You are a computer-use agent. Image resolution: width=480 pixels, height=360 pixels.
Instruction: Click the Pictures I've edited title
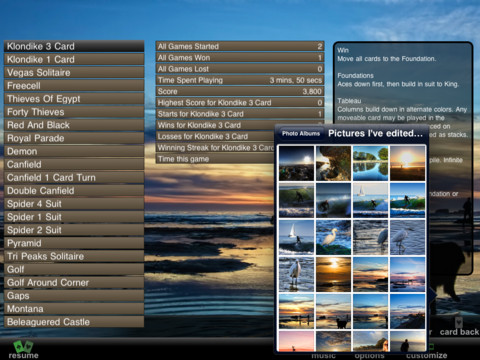(375, 133)
